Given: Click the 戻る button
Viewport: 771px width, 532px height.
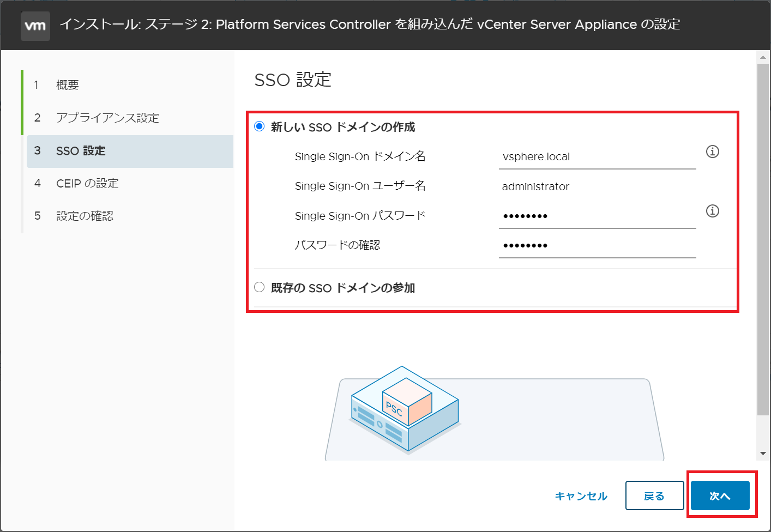Looking at the screenshot, I should tap(654, 496).
